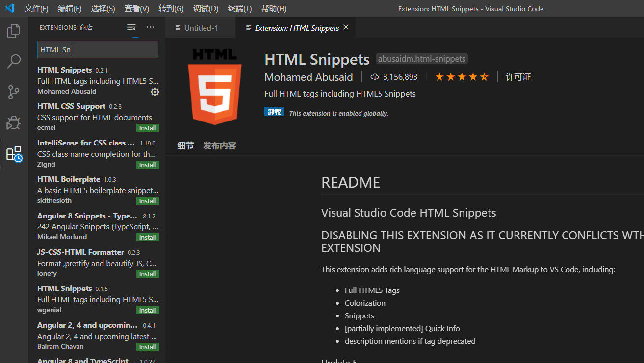
Task: Click publisher name Mohamed Abusaid in header
Action: 309,77
